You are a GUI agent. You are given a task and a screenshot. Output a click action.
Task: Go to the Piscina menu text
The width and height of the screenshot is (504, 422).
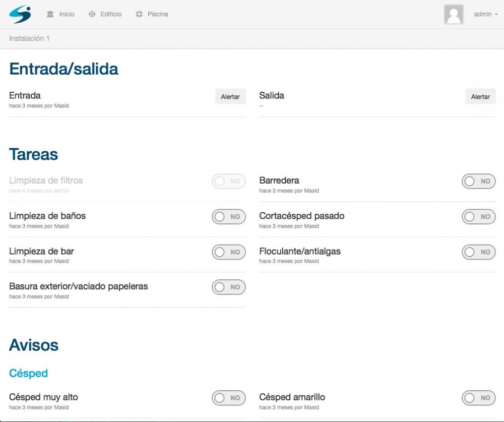coord(158,14)
